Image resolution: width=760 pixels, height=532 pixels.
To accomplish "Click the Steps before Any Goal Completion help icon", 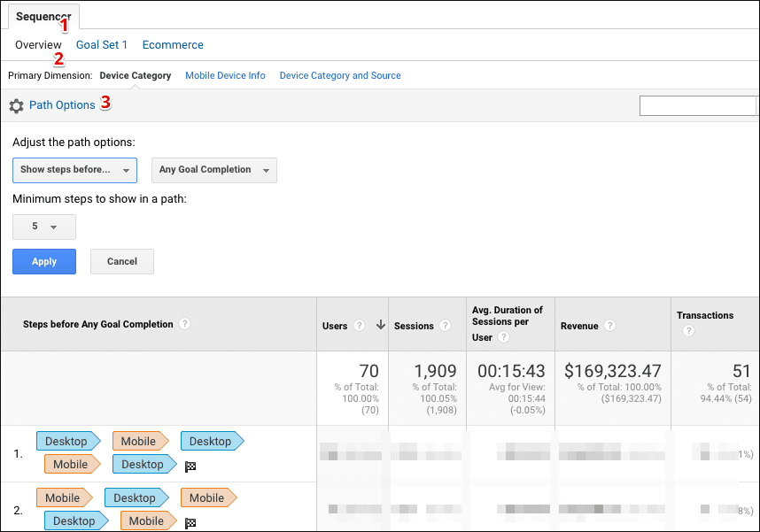I will coord(184,324).
